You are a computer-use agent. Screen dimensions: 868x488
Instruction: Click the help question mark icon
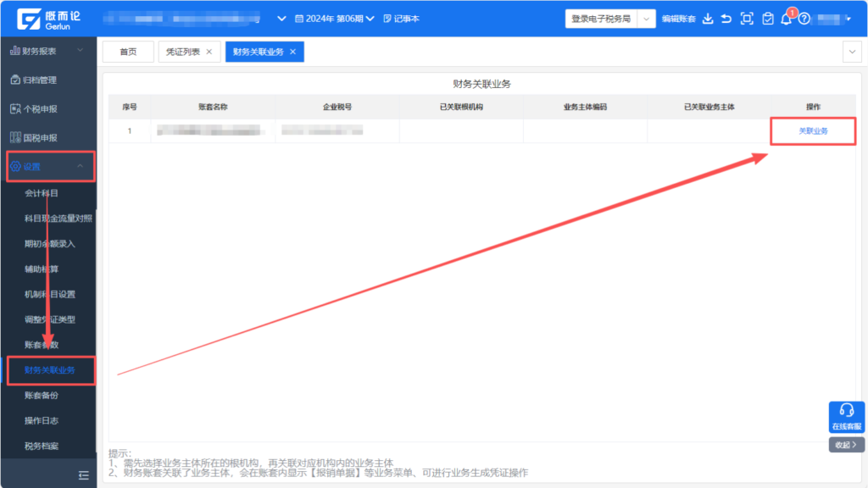804,19
